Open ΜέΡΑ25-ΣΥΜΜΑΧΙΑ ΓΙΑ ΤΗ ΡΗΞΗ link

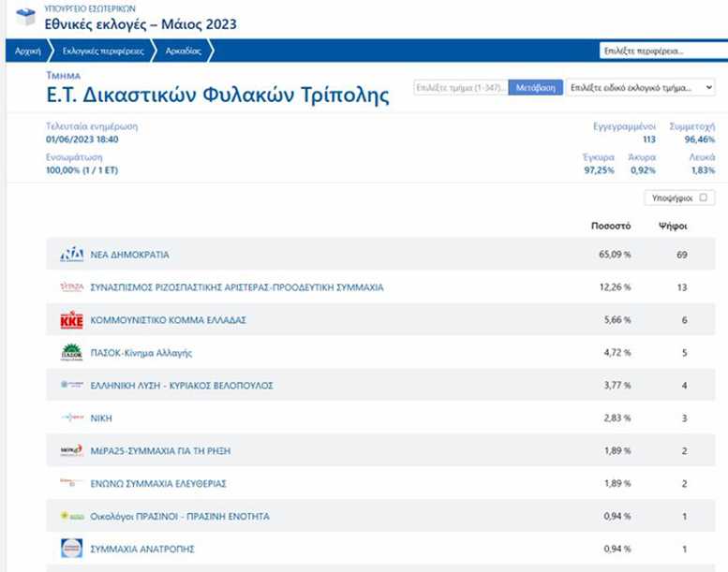160,451
